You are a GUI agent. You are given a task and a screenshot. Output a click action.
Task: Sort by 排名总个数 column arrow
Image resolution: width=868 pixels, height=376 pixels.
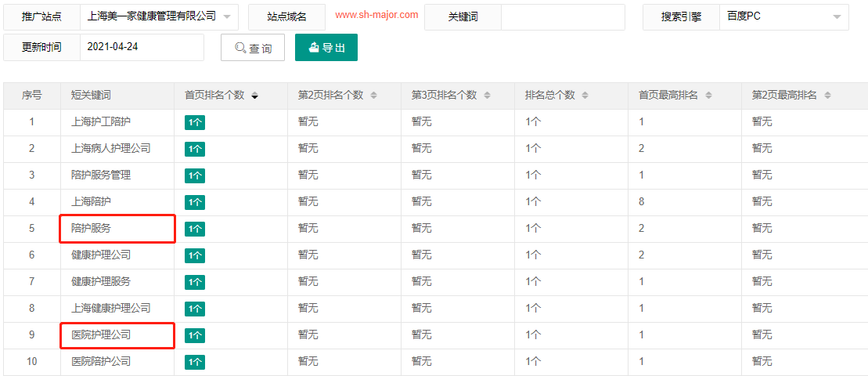coord(585,96)
